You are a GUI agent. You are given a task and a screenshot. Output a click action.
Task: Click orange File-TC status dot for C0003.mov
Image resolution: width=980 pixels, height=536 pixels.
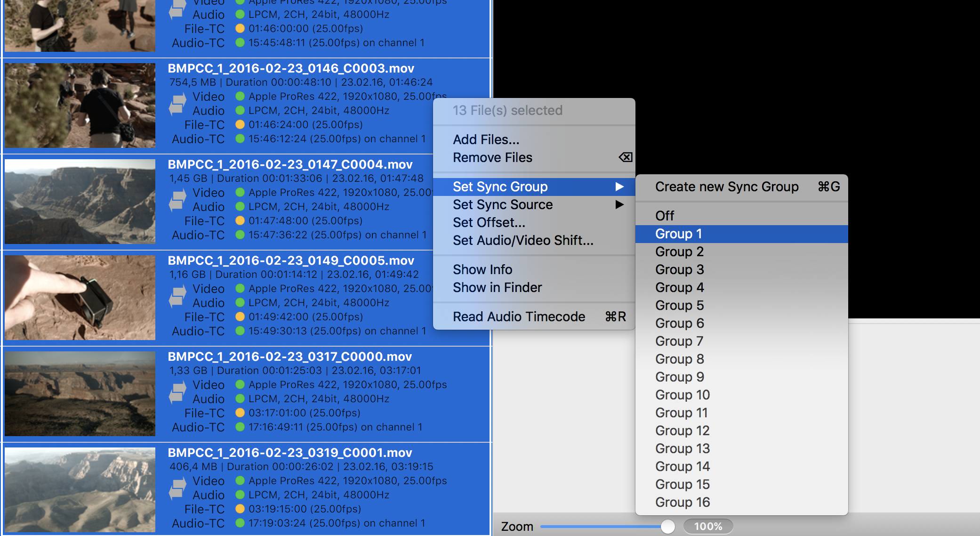coord(240,125)
